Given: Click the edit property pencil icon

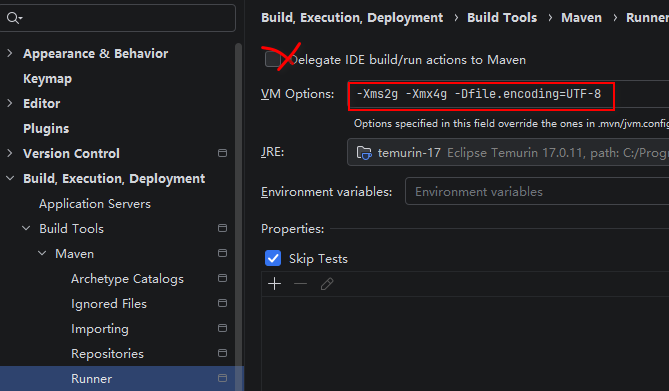Looking at the screenshot, I should (x=327, y=284).
